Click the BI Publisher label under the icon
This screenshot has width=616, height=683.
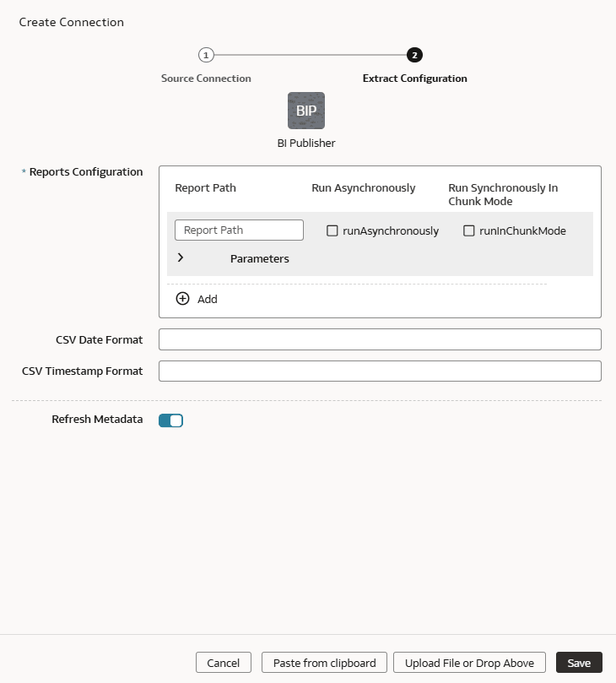point(306,144)
